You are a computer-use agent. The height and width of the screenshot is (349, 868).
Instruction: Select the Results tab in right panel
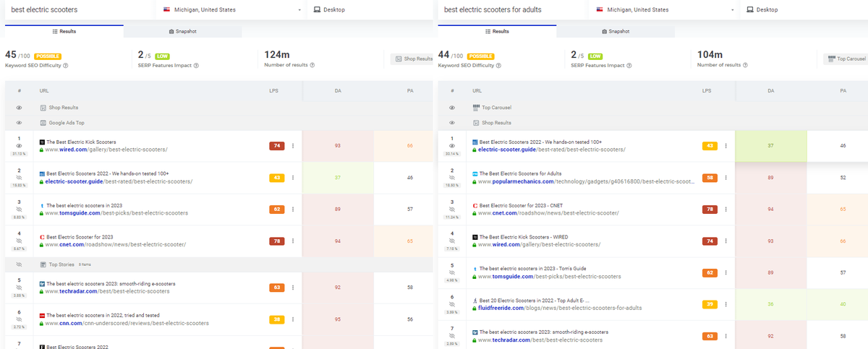pos(497,32)
